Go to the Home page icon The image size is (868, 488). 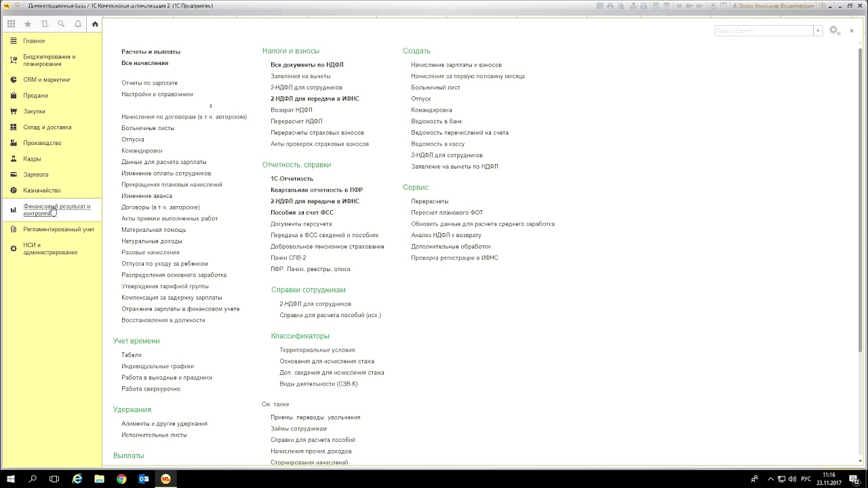point(95,24)
